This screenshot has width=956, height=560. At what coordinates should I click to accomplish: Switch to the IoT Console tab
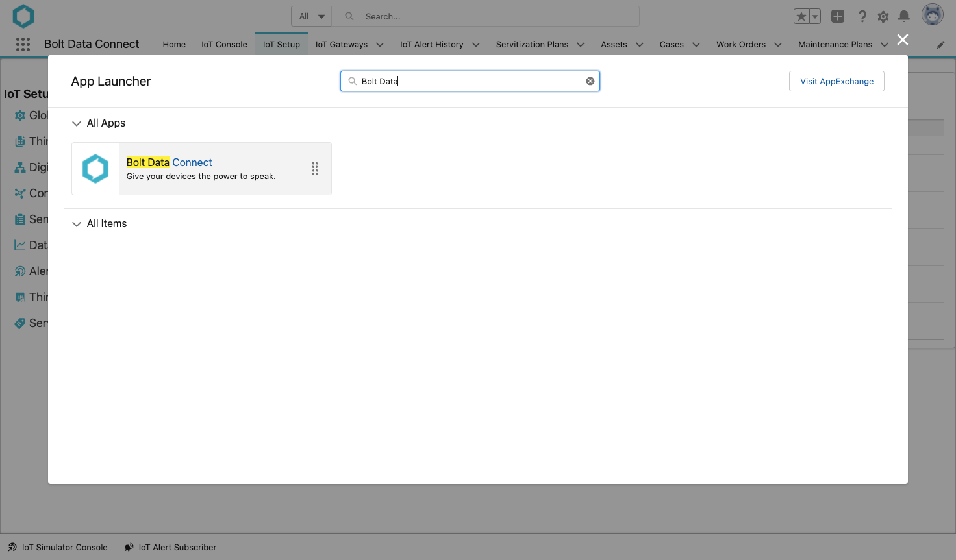coord(224,44)
